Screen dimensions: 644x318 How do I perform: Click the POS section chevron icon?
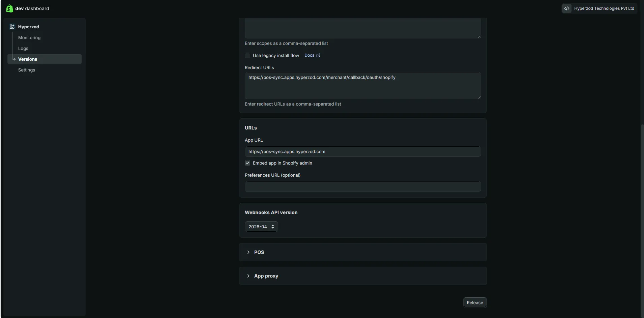[x=248, y=252]
